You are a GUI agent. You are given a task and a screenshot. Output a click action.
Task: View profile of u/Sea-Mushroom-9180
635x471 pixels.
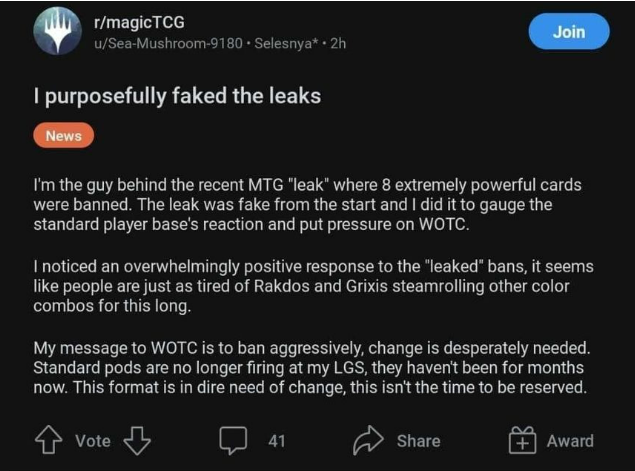click(x=168, y=43)
